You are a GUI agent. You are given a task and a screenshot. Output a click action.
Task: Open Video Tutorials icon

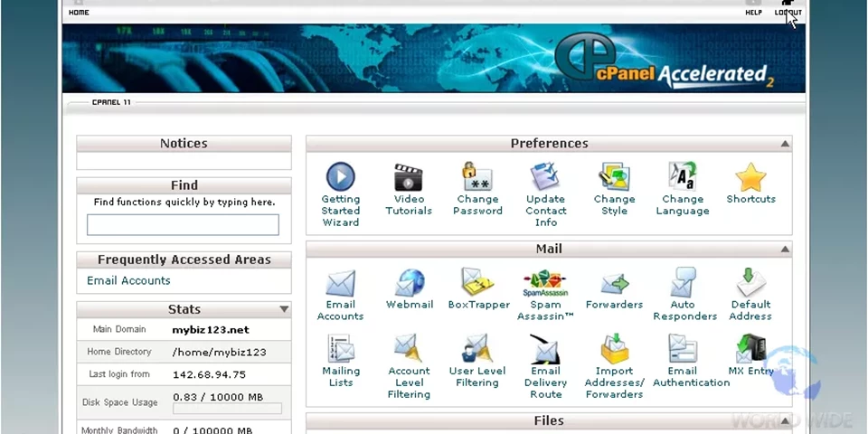[x=409, y=177]
